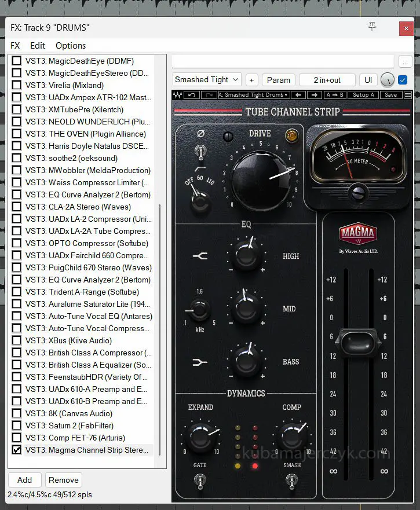Open the Edit menu
This screenshot has height=510, width=420.
[x=38, y=46]
